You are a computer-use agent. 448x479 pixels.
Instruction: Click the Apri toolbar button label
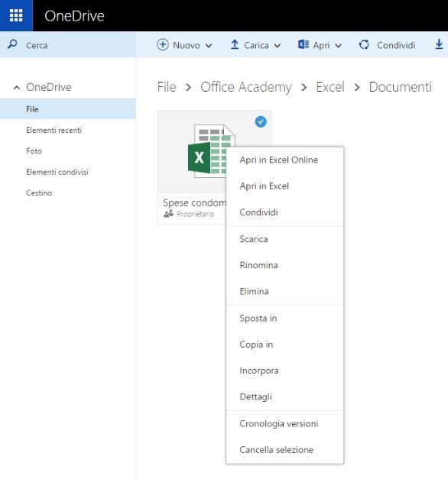[x=321, y=46]
